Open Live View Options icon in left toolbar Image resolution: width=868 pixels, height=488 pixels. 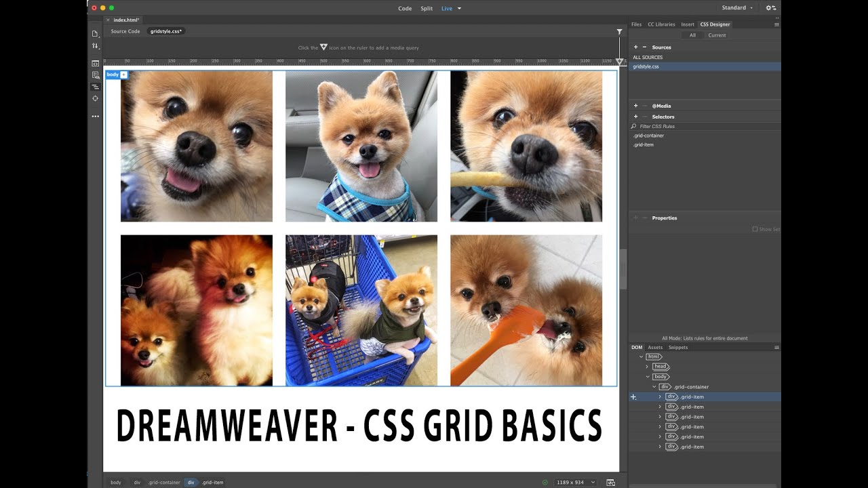[x=95, y=75]
